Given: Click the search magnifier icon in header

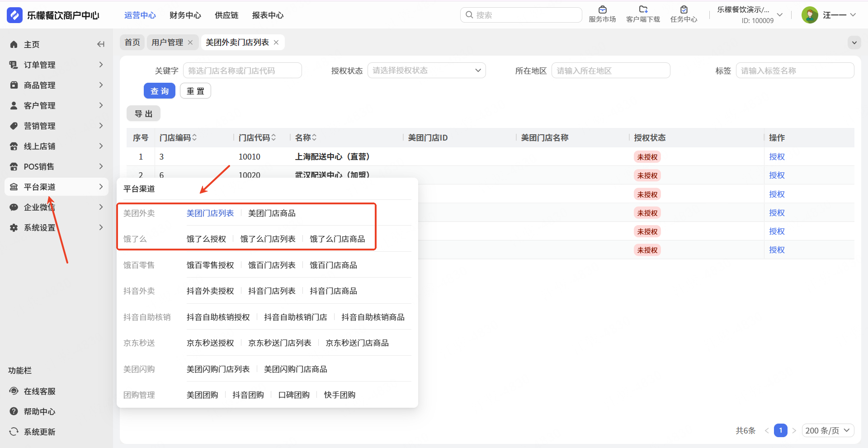Looking at the screenshot, I should pyautogui.click(x=469, y=15).
